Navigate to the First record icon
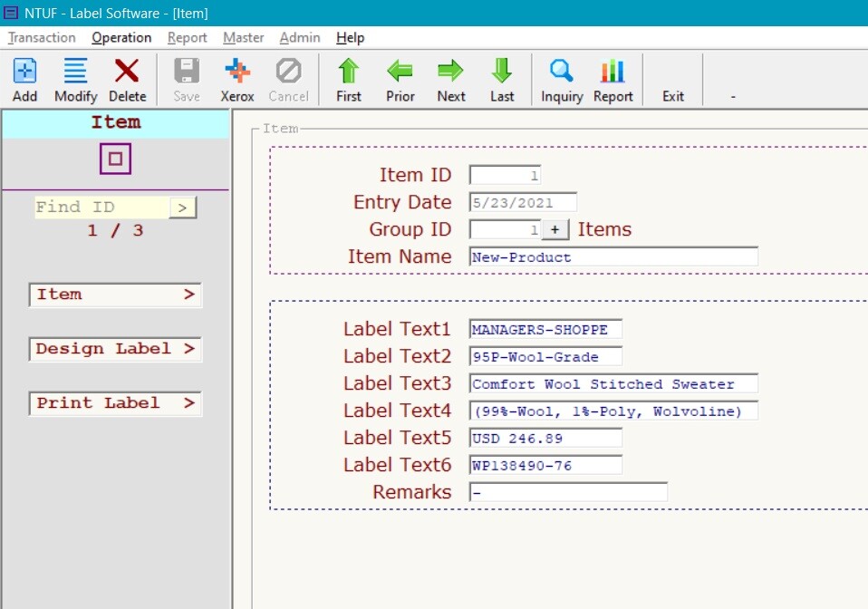868x609 pixels. (348, 77)
